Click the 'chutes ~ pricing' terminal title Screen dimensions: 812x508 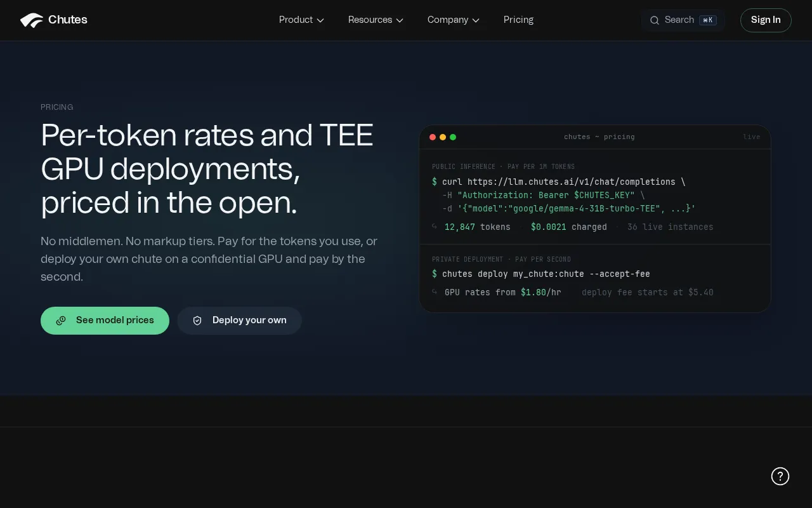(x=599, y=137)
